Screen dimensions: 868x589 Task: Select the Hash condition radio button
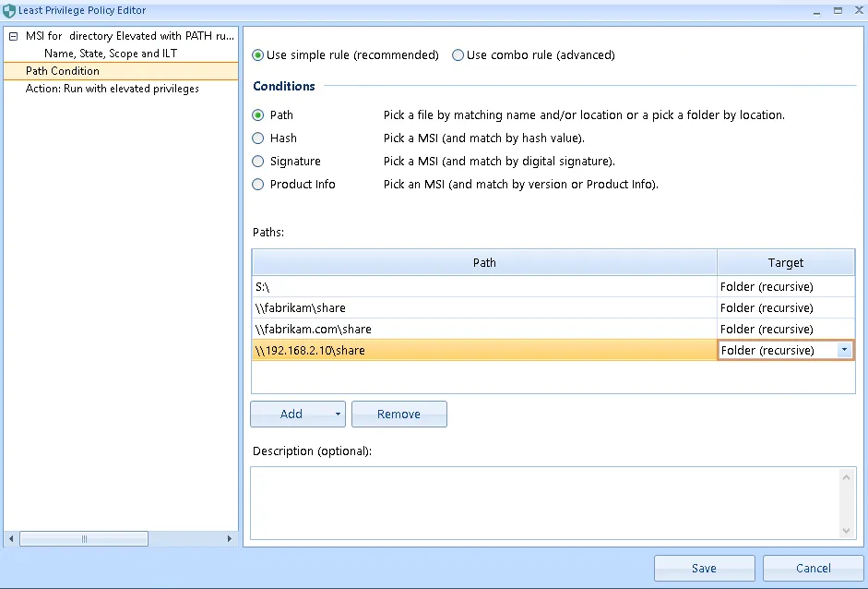[258, 138]
